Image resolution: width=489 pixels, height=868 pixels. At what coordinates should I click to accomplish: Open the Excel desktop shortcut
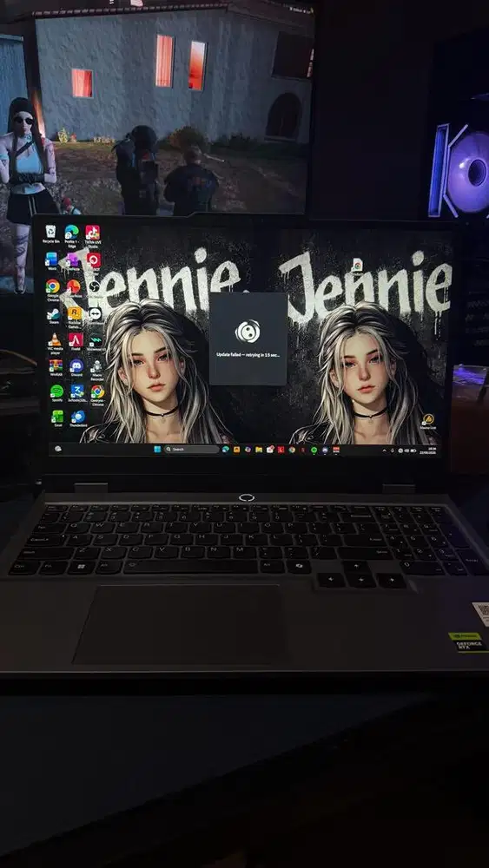tap(57, 417)
